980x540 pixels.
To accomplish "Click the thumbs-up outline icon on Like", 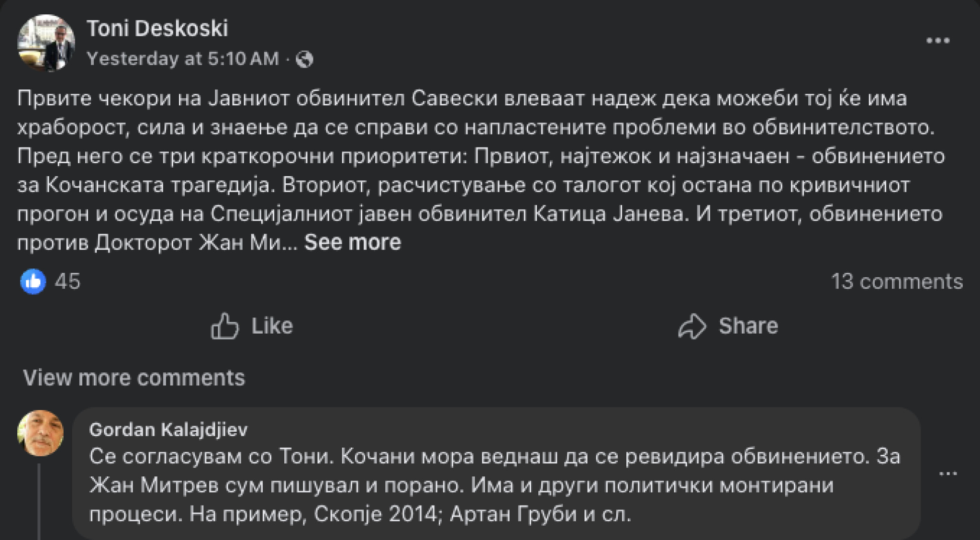I will tap(224, 326).
